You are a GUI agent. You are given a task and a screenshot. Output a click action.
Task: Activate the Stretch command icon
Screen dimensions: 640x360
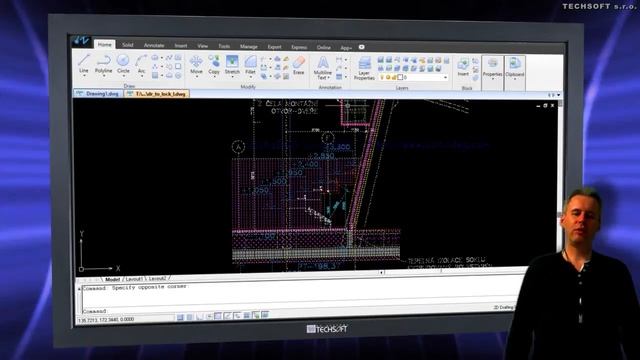[232, 62]
